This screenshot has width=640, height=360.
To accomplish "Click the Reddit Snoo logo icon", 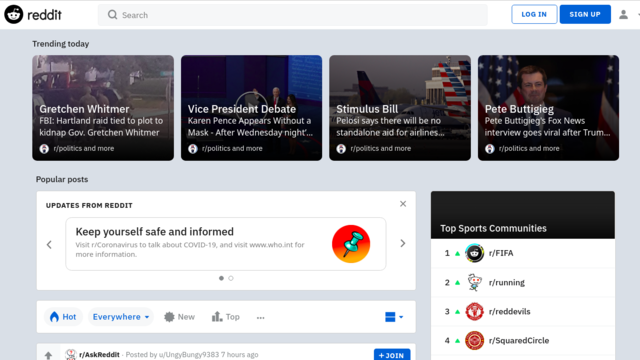I will (14, 15).
